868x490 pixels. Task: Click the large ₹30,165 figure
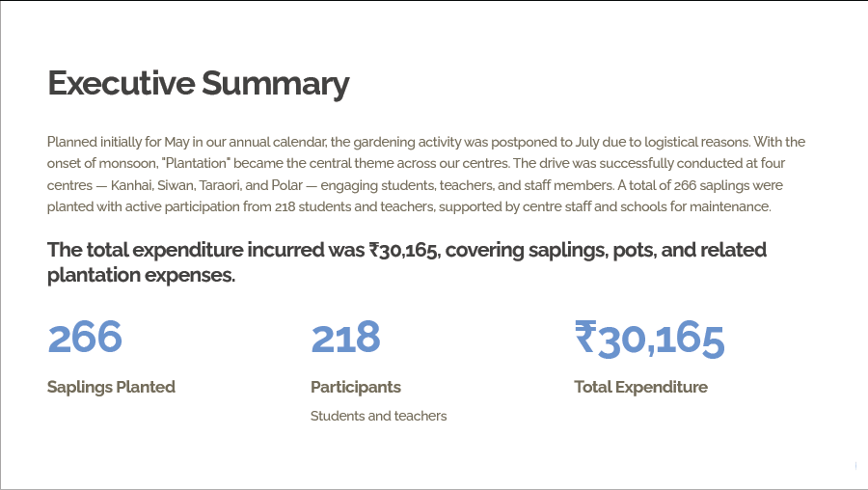click(649, 338)
